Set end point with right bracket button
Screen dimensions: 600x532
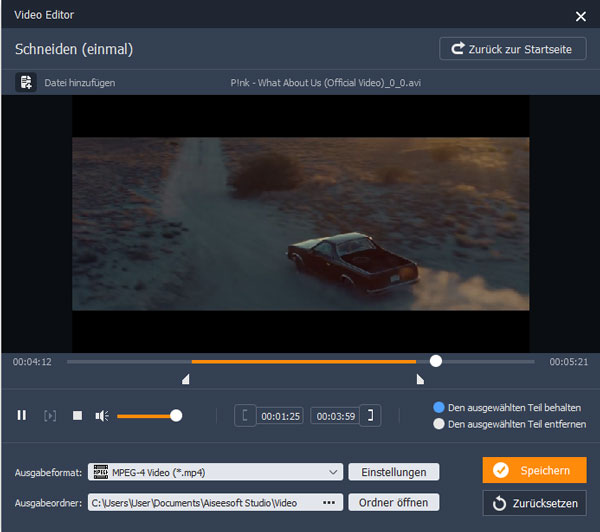point(370,416)
